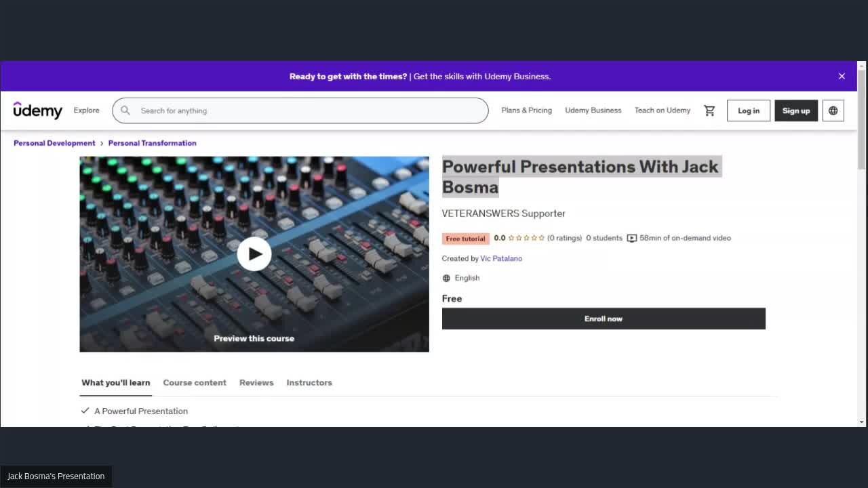
Task: Click the VETERANSWERS Supporter subtitle
Action: click(x=504, y=213)
